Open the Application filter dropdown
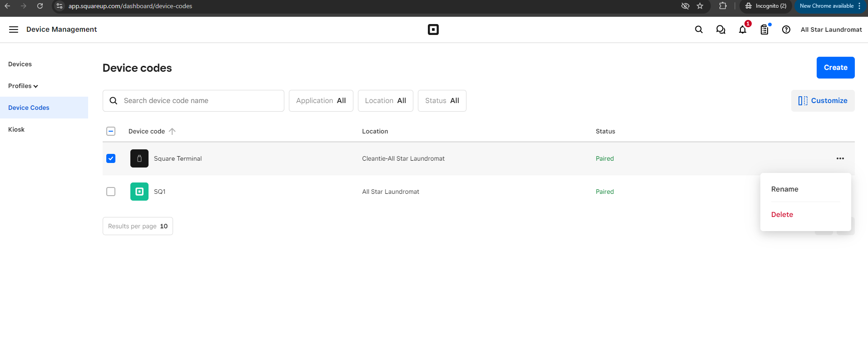Image resolution: width=868 pixels, height=340 pixels. [321, 101]
